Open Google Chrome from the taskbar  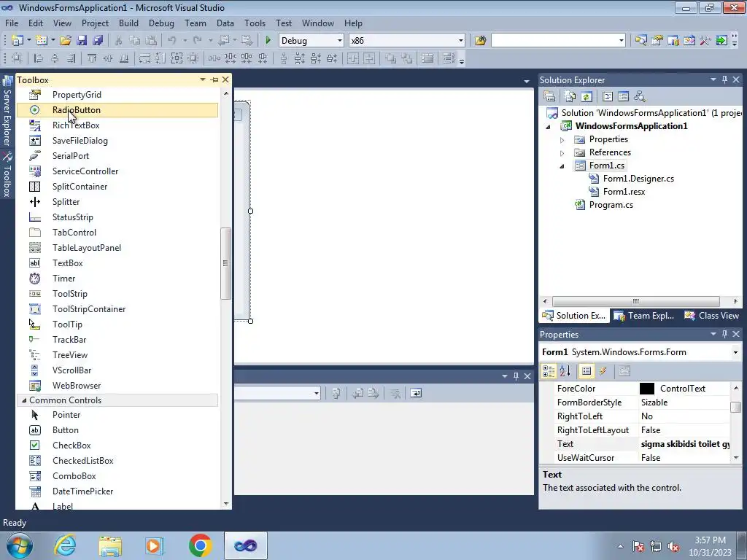(x=200, y=545)
